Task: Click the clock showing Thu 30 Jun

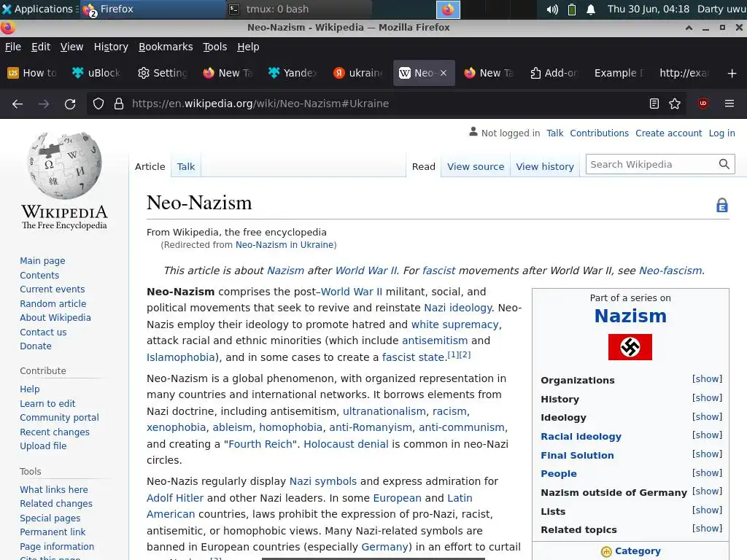Action: 648,9
